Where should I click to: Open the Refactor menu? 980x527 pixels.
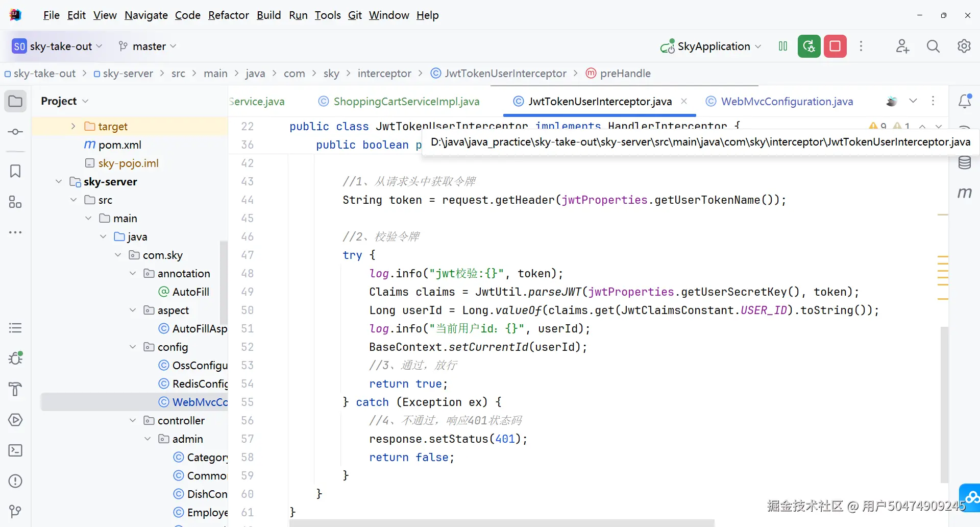pos(228,15)
